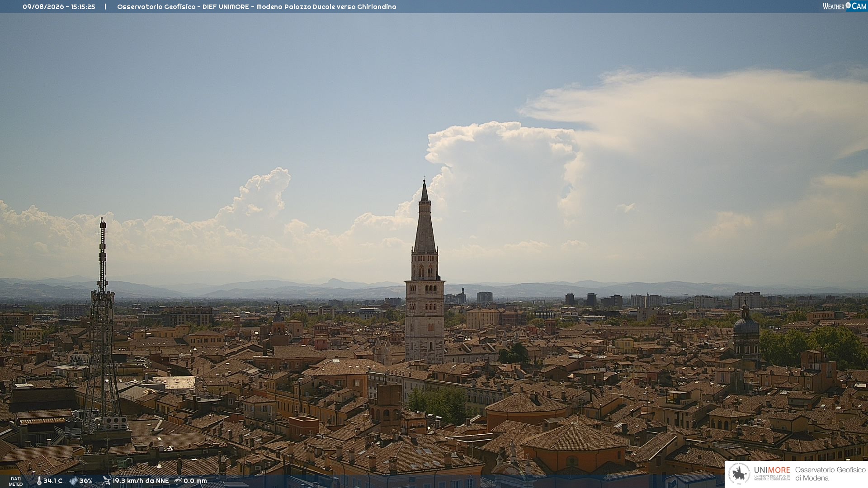Click the 34.1 C temperature value
The height and width of the screenshot is (488, 868).
pyautogui.click(x=53, y=481)
